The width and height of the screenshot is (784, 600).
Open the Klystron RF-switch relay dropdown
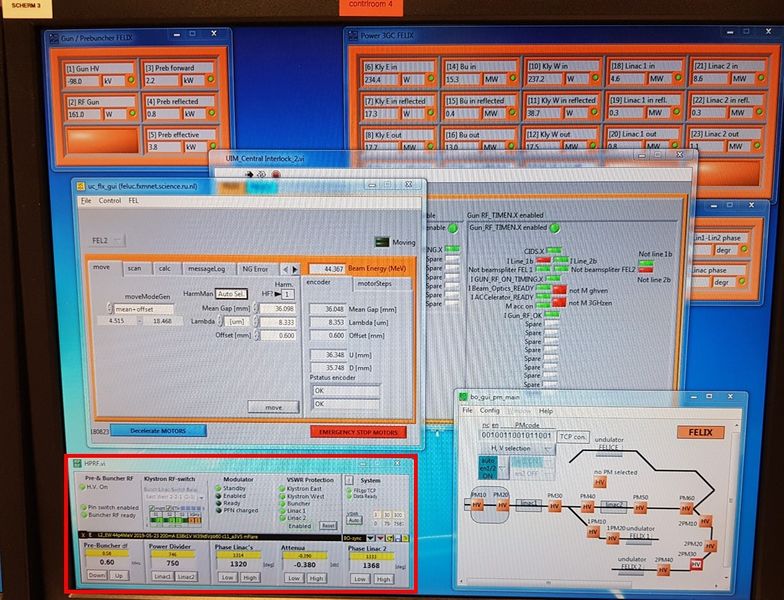pyautogui.click(x=174, y=497)
